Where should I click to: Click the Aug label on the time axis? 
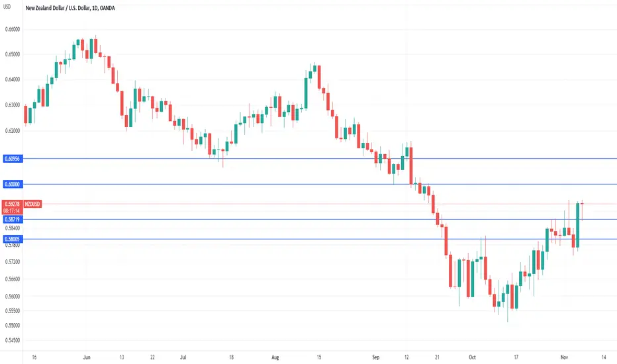click(x=275, y=357)
